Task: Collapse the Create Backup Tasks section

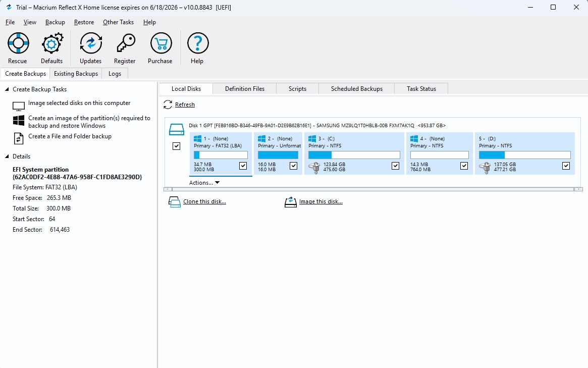Action: (7, 89)
